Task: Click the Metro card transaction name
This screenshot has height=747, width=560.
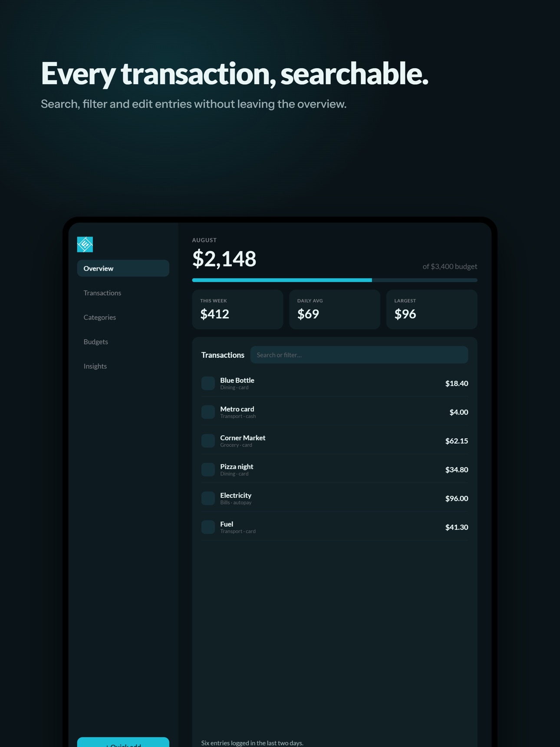Action: pyautogui.click(x=237, y=409)
